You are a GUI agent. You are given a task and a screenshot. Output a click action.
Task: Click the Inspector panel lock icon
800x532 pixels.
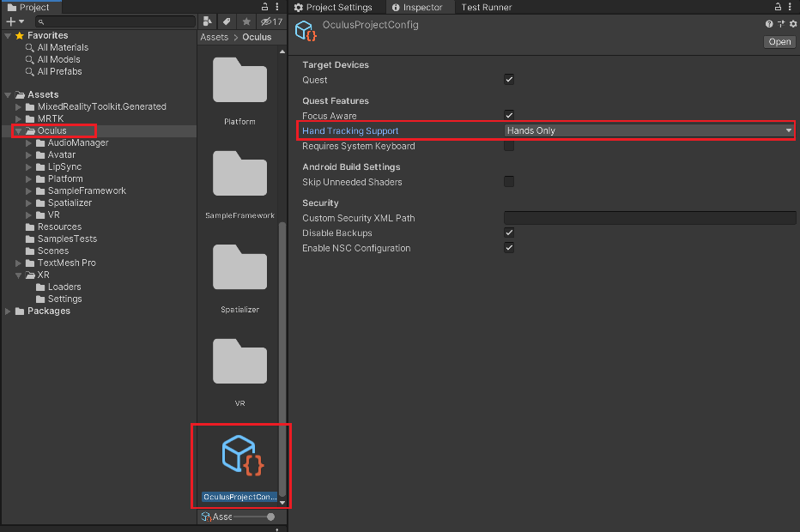pos(778,7)
